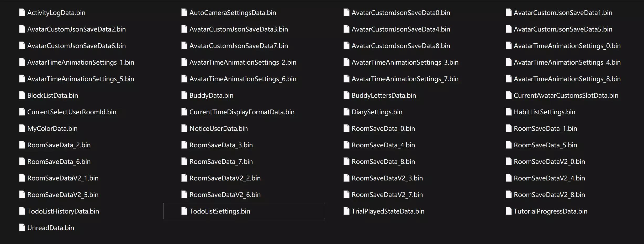The image size is (644, 244).
Task: Select AvatarCustomJsonSaveData0.bin file name
Action: coord(401,13)
